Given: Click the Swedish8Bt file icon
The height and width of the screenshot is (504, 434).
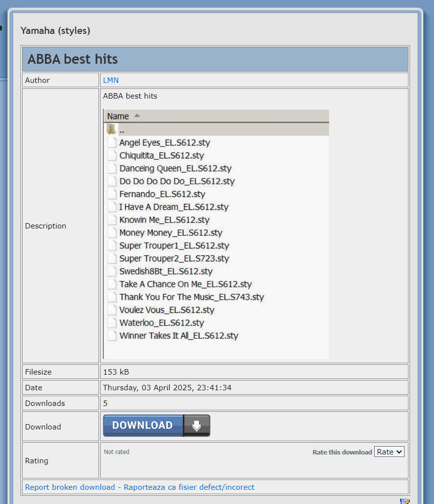Looking at the screenshot, I should click(x=112, y=271).
